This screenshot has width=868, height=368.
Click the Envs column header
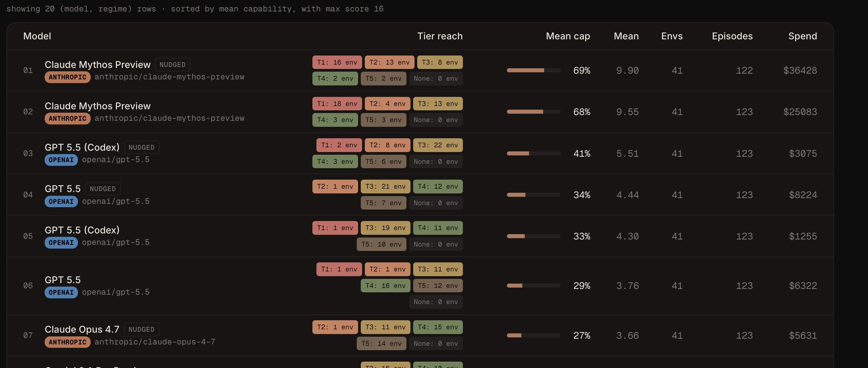[x=671, y=36]
